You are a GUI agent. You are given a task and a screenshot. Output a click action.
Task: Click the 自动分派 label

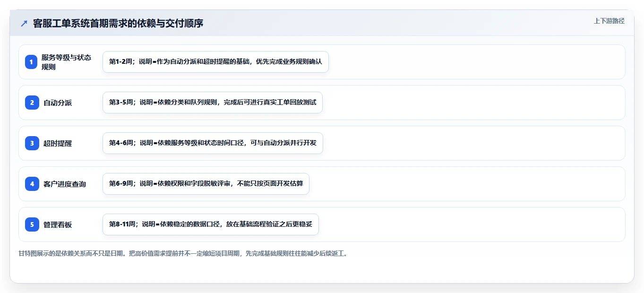pos(58,103)
